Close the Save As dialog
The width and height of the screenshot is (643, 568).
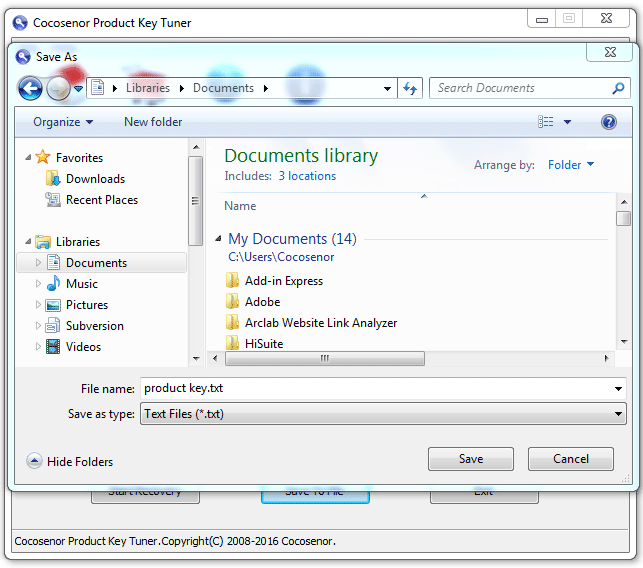610,52
